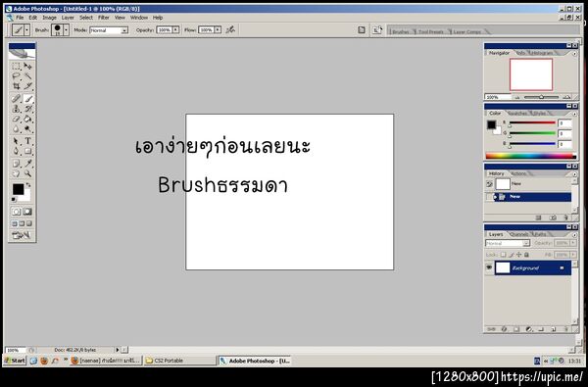This screenshot has height=387, width=588.
Task: Click the Color panel spectrum ramp
Action: click(x=530, y=156)
